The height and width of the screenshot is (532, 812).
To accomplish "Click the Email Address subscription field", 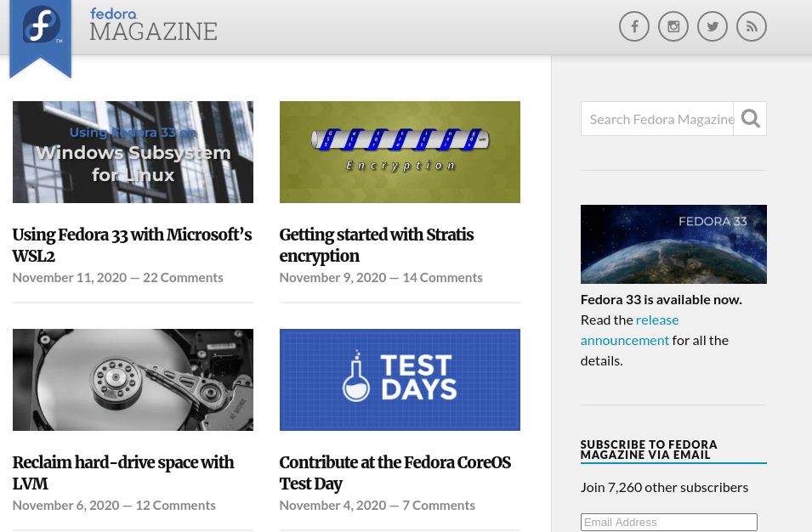I will click(668, 522).
